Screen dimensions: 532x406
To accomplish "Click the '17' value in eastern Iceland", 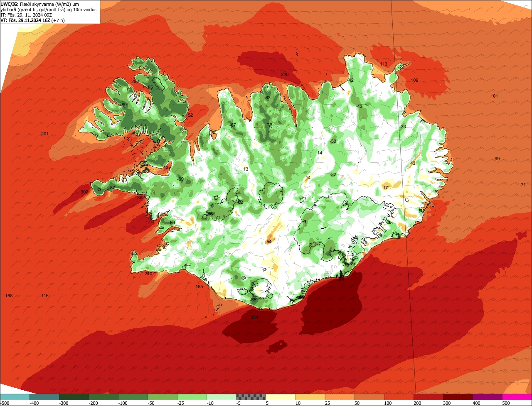I will pyautogui.click(x=385, y=188).
